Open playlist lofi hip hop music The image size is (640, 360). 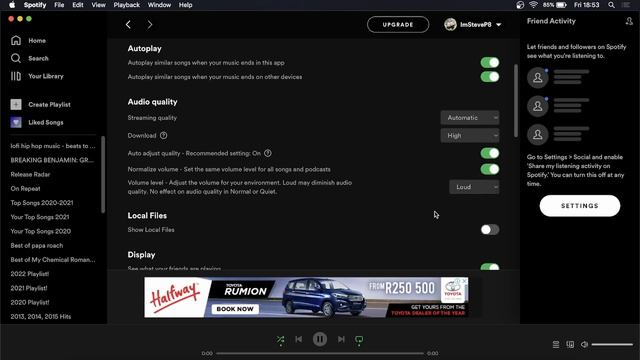(x=53, y=146)
